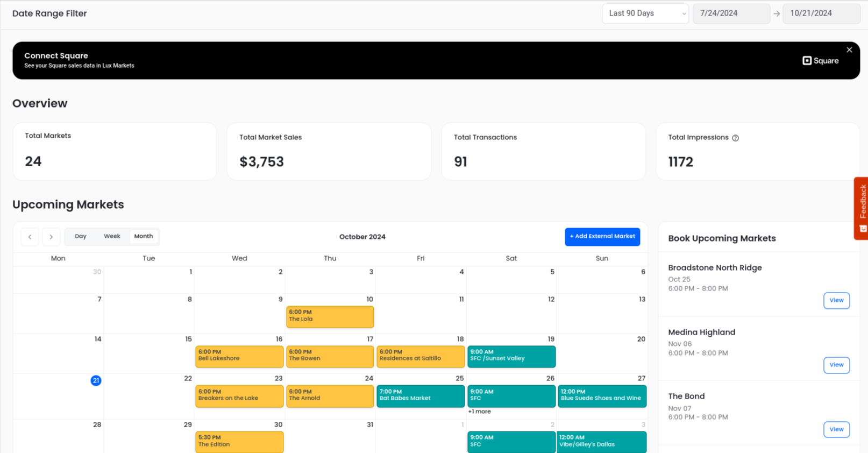Screen dimensions: 868x453
Task: Expand the +1 more events link
Action: (479, 412)
